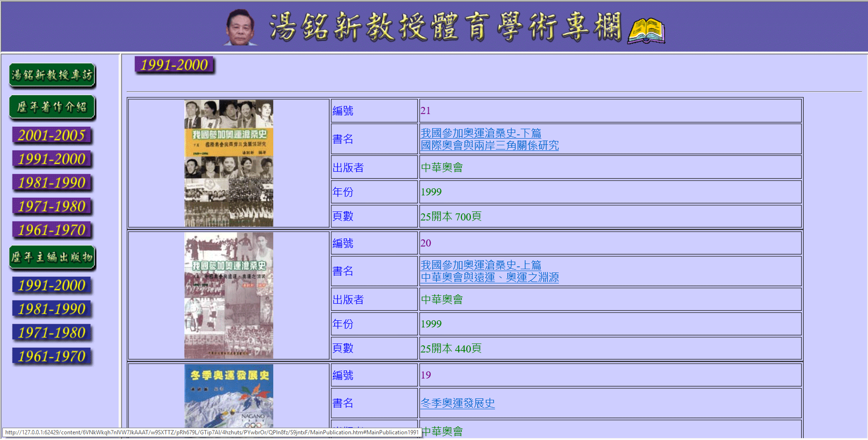
Task: Select the 歷年著作介紹 green menu button
Action: tap(52, 107)
